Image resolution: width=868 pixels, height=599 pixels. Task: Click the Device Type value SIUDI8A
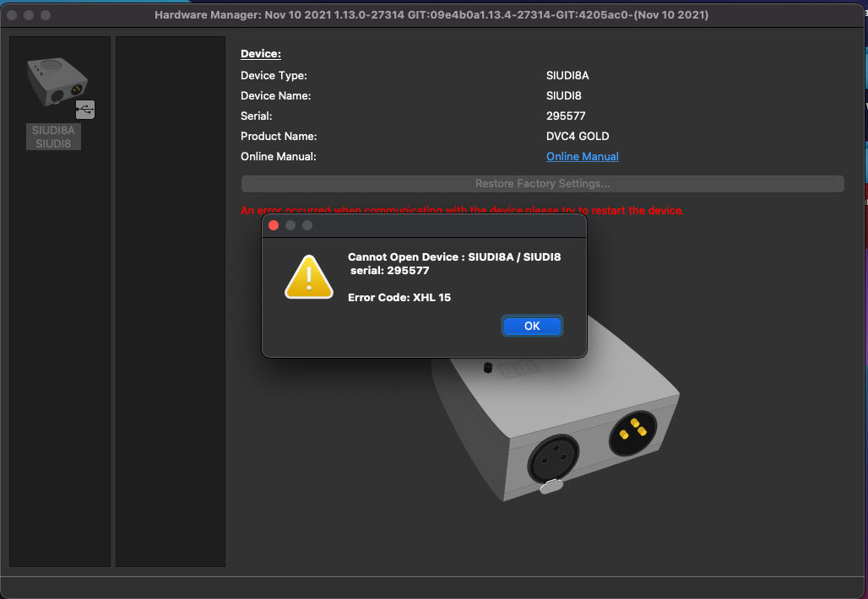click(x=567, y=75)
